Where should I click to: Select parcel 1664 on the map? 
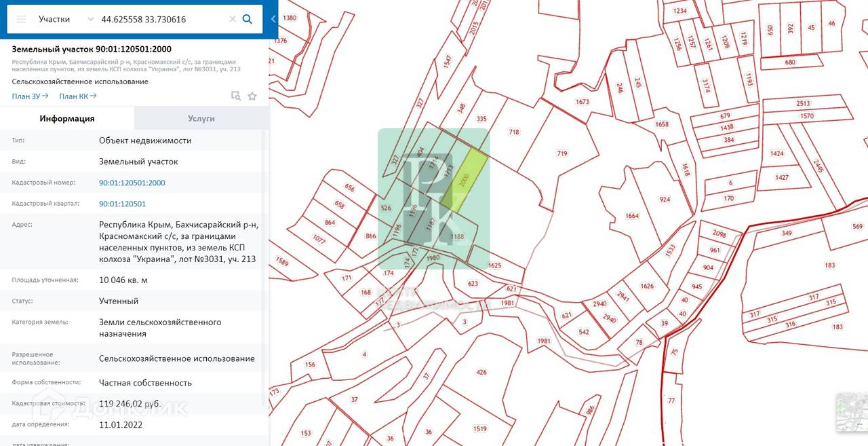632,216
